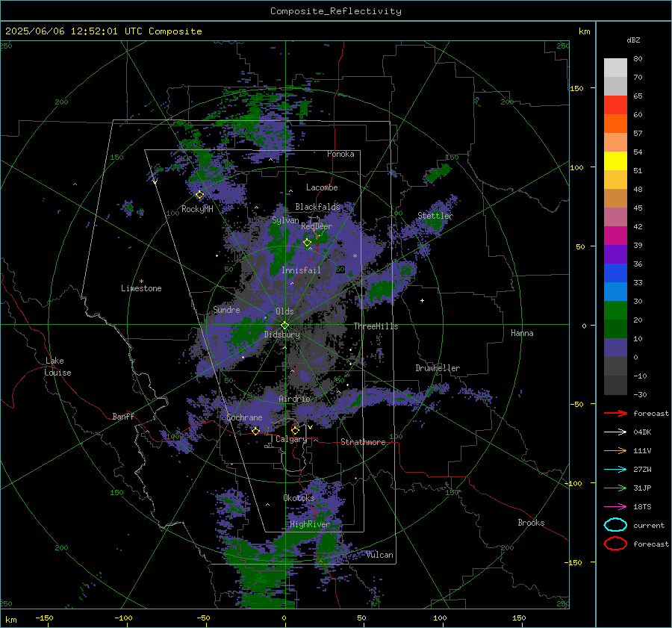
Task: Click the Innisfail label
Action: click(301, 270)
